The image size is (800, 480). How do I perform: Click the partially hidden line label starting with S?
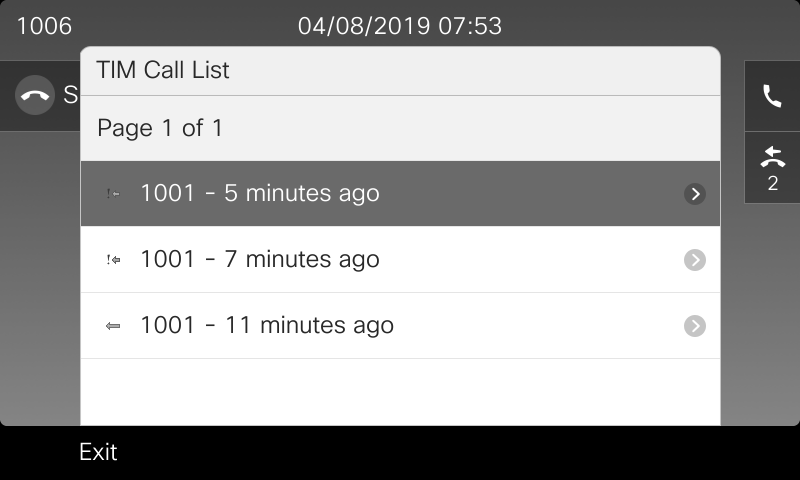click(x=70, y=95)
